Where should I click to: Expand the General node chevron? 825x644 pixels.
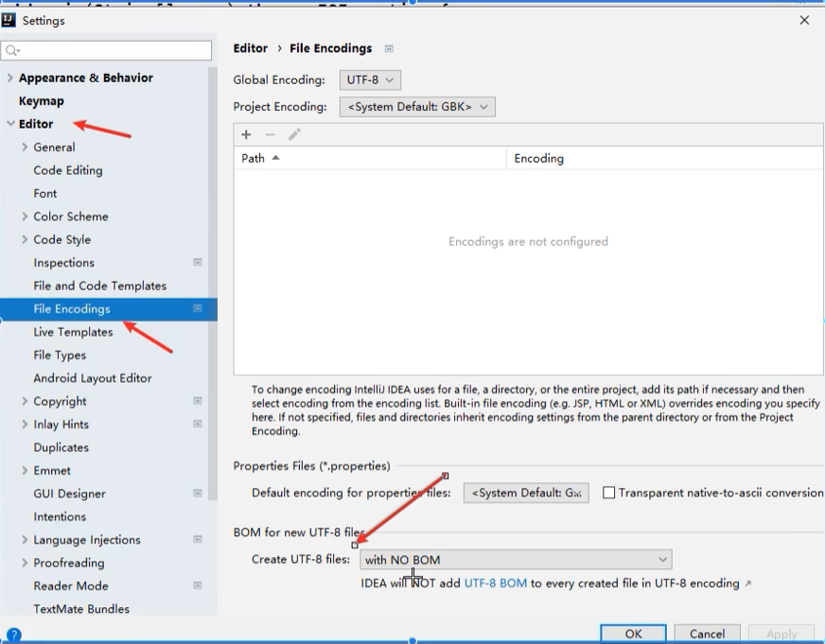[25, 148]
